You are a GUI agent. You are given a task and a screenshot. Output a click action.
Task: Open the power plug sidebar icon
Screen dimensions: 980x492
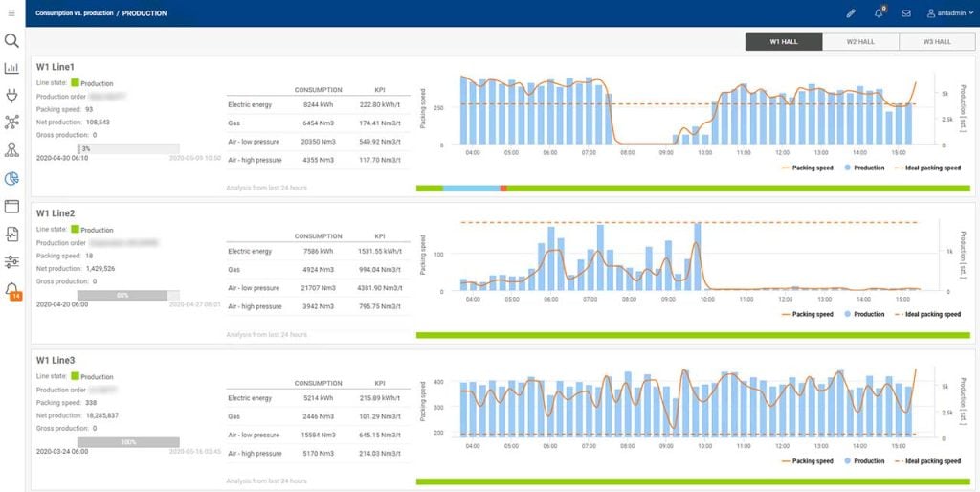pos(11,95)
